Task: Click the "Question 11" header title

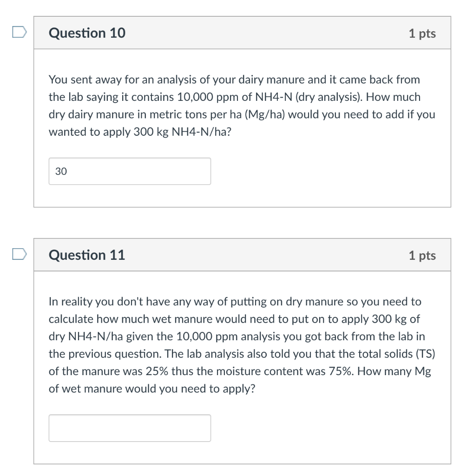Action: [x=87, y=255]
